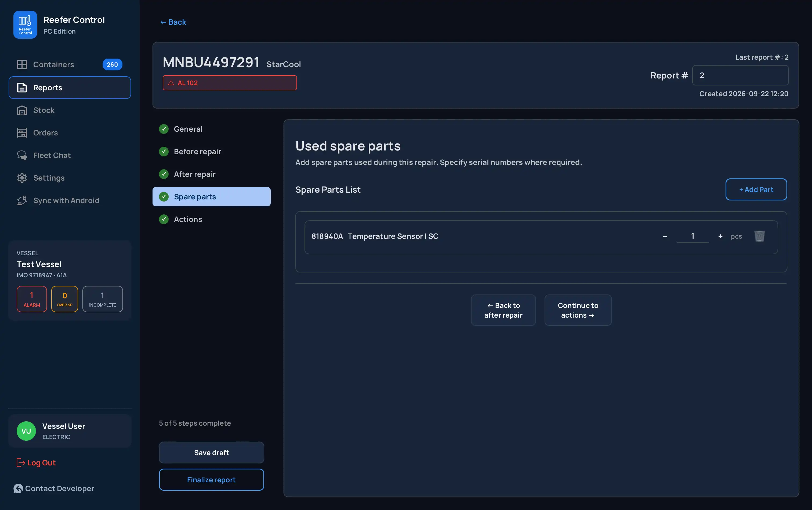
Task: Open Containers from the sidebar
Action: [x=70, y=64]
